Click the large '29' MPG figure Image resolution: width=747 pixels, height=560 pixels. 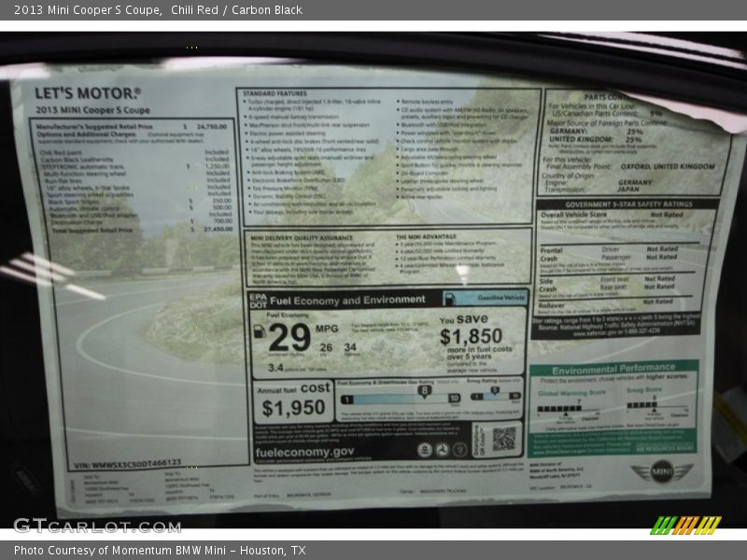click(289, 338)
